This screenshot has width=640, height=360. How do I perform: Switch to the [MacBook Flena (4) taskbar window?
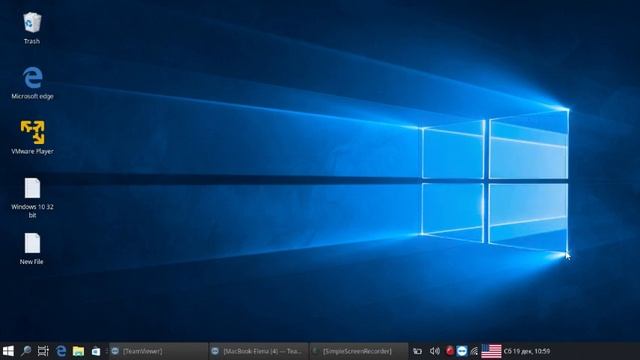pyautogui.click(x=258, y=351)
